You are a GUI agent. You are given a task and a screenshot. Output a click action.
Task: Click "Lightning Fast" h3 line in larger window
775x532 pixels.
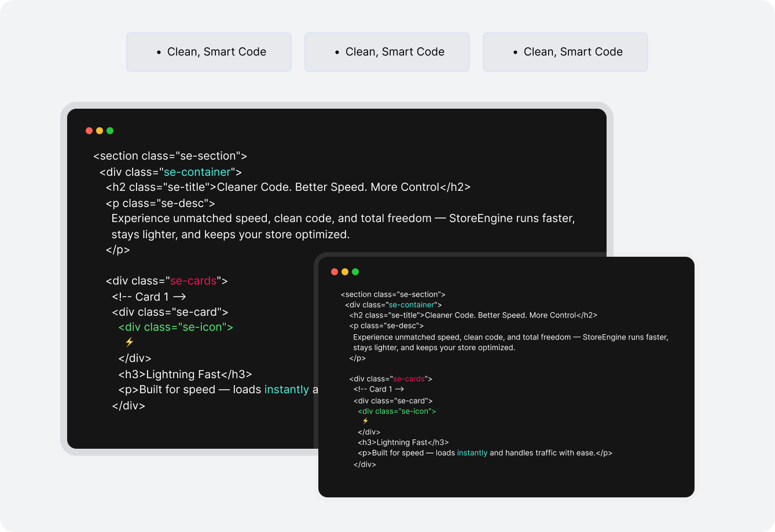tap(185, 374)
